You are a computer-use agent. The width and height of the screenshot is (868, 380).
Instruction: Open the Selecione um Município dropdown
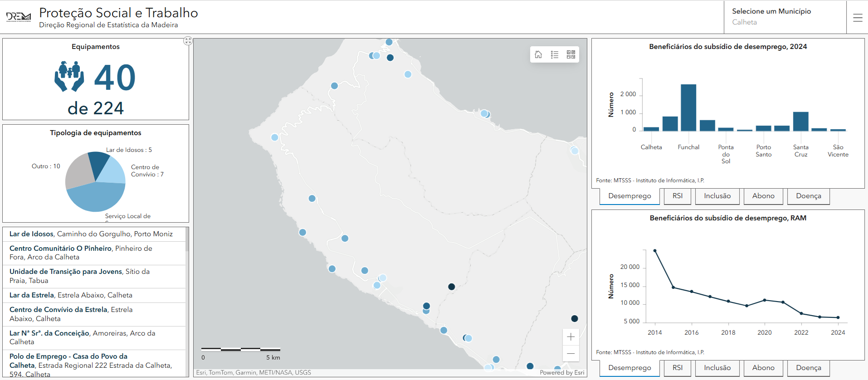point(785,17)
